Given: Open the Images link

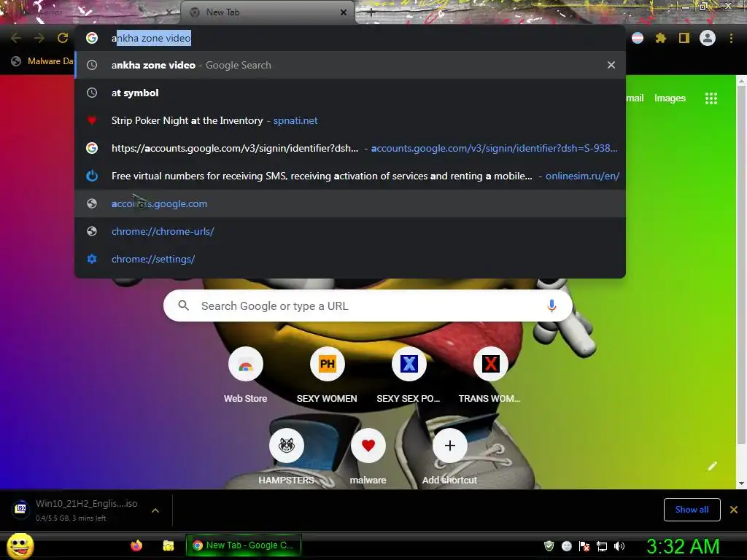Looking at the screenshot, I should pos(670,98).
